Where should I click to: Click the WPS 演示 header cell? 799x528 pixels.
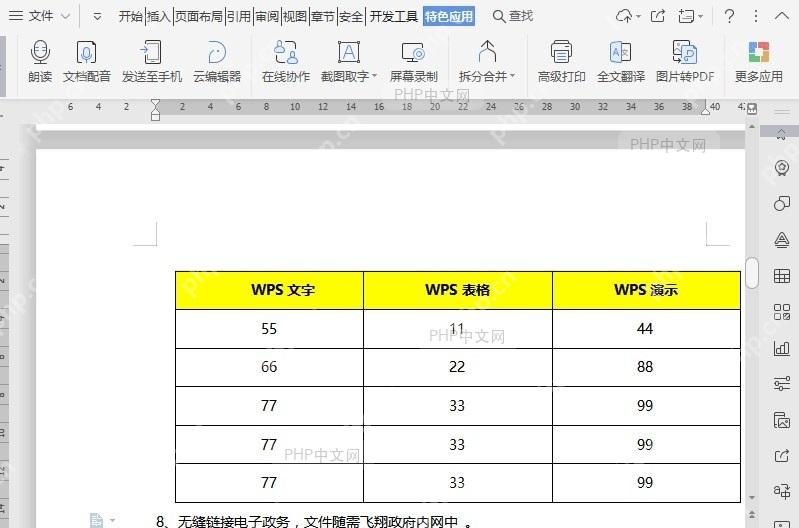646,290
